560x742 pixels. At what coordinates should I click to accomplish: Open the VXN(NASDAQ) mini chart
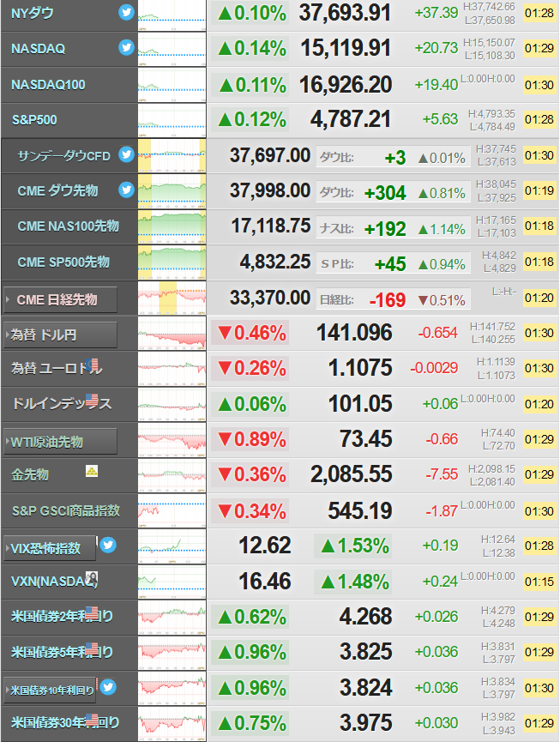[172, 582]
